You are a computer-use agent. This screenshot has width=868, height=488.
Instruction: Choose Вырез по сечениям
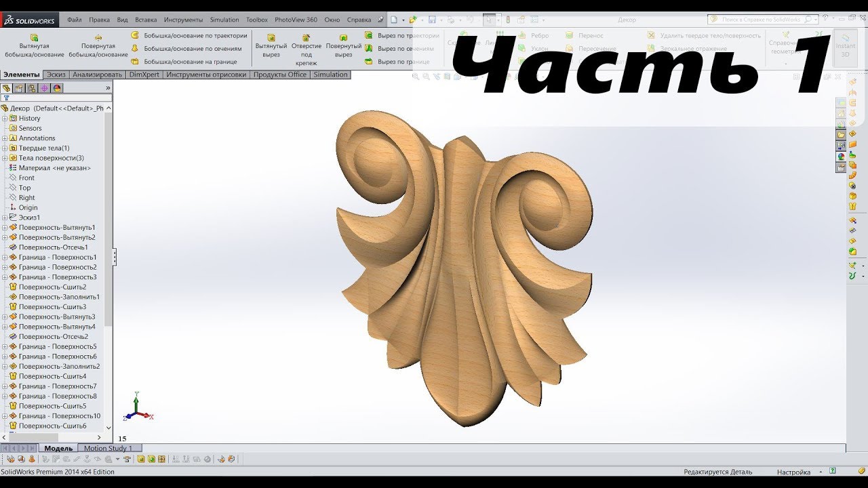point(400,48)
